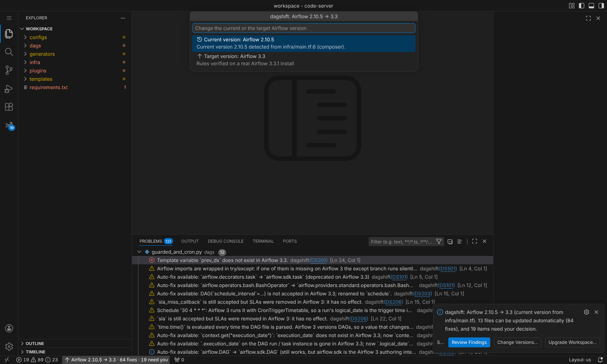Open the Extensions view
This screenshot has width=607, height=364.
click(9, 107)
